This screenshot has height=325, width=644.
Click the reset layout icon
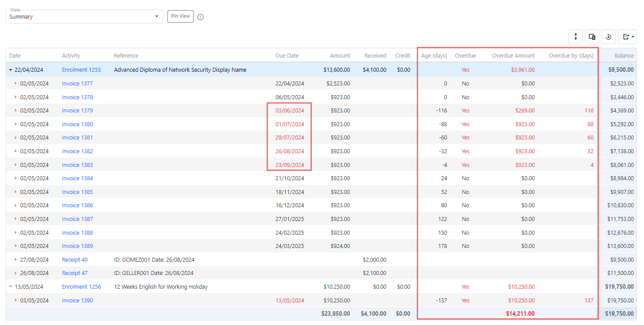(x=609, y=37)
